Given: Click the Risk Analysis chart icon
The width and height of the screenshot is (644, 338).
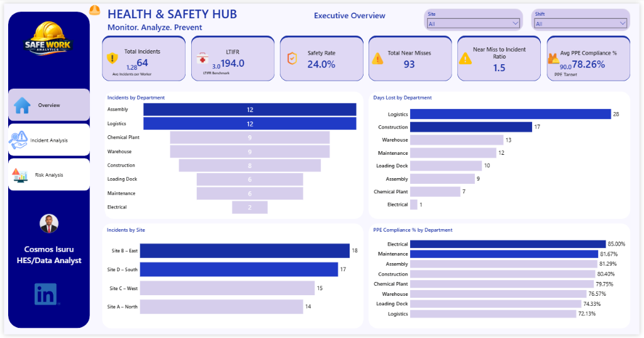Looking at the screenshot, I should 19,175.
